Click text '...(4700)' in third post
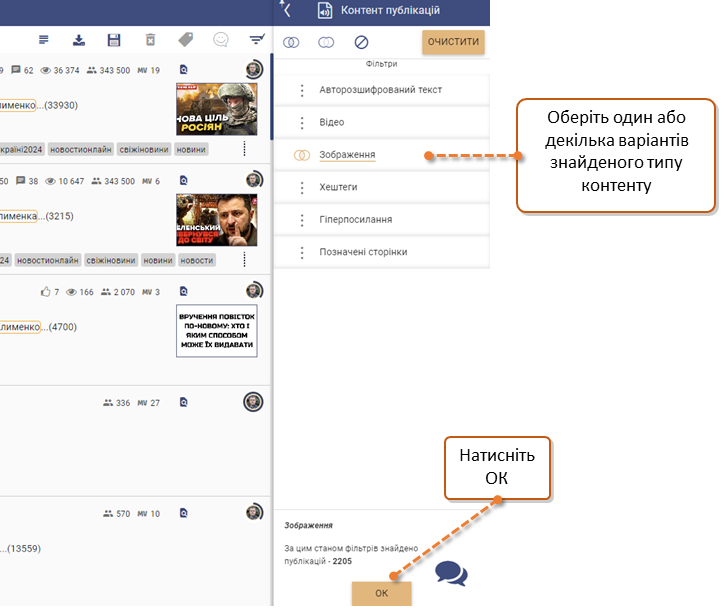The width and height of the screenshot is (727, 608). pos(59,327)
